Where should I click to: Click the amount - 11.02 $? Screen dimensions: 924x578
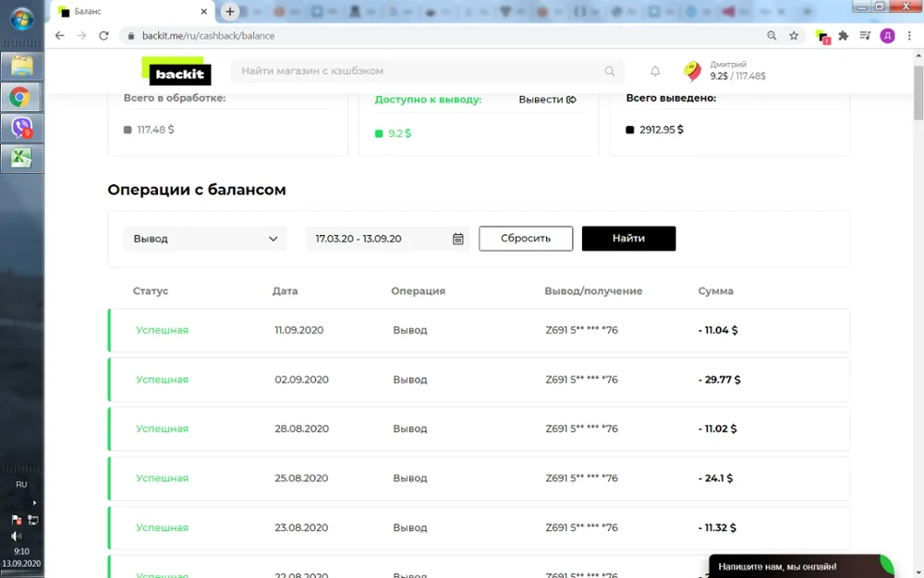click(x=717, y=429)
